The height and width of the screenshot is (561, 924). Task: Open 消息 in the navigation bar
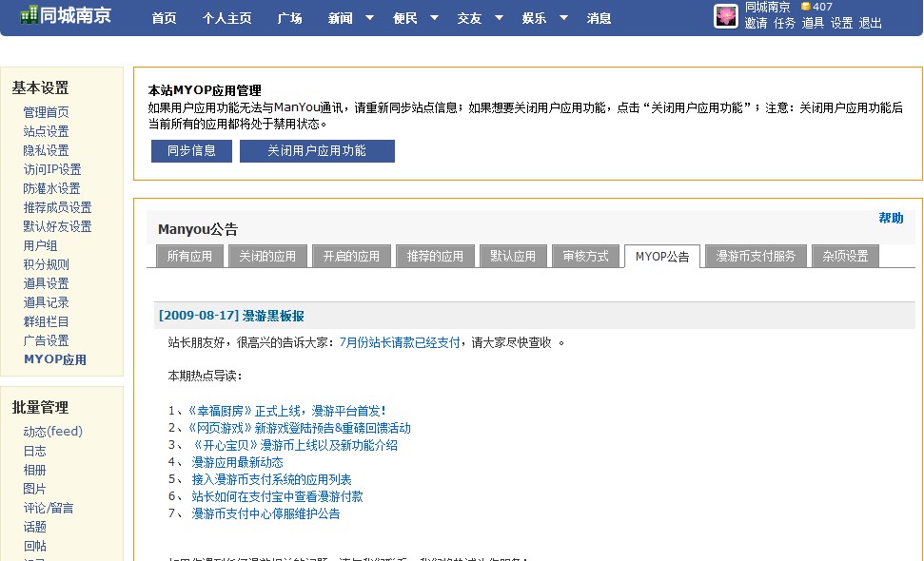point(599,18)
